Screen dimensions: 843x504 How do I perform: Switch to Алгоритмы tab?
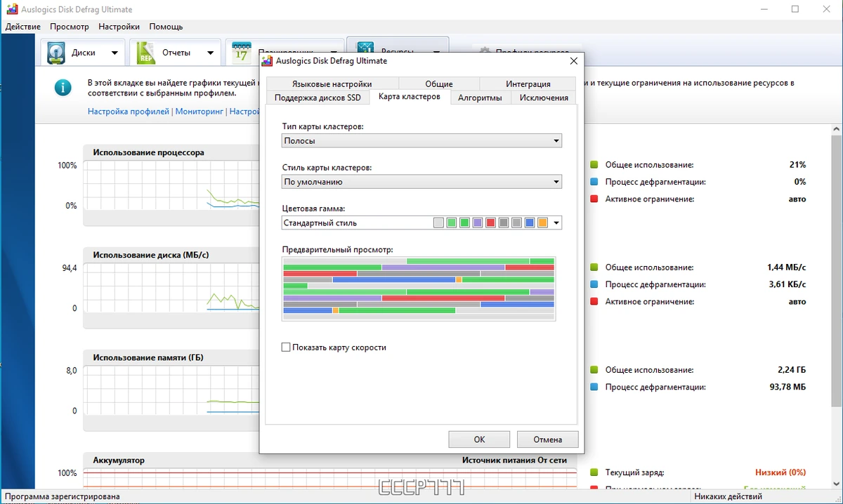click(480, 98)
